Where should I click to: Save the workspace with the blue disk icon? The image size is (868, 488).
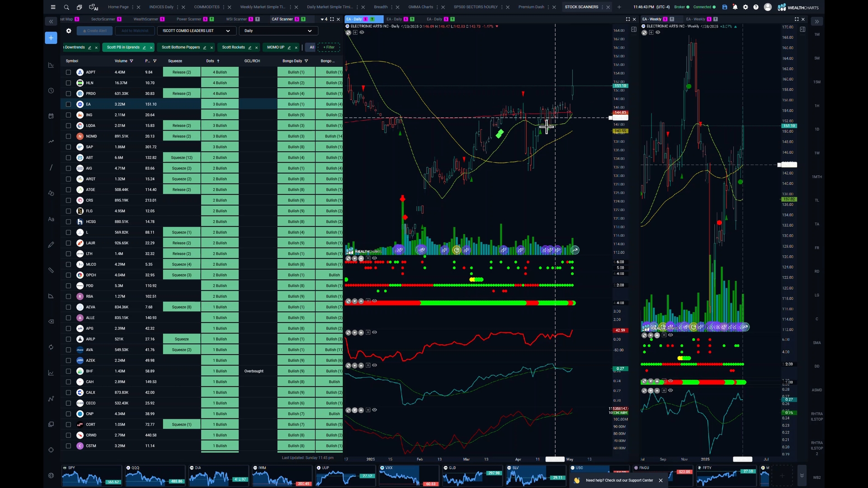(725, 7)
